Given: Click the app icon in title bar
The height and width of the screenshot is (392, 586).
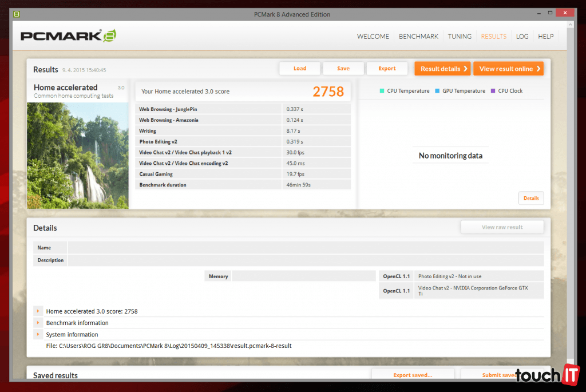Looking at the screenshot, I should tap(17, 14).
